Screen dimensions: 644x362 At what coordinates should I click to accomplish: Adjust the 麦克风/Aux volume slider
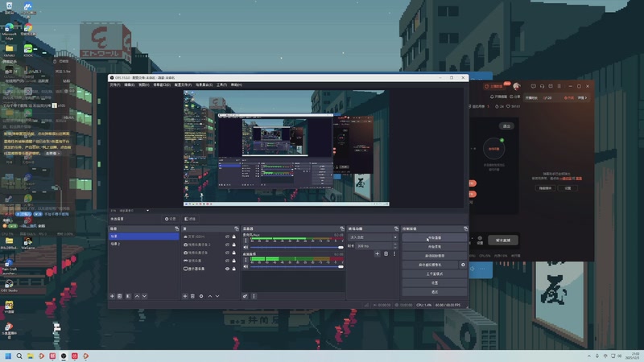pos(296,248)
